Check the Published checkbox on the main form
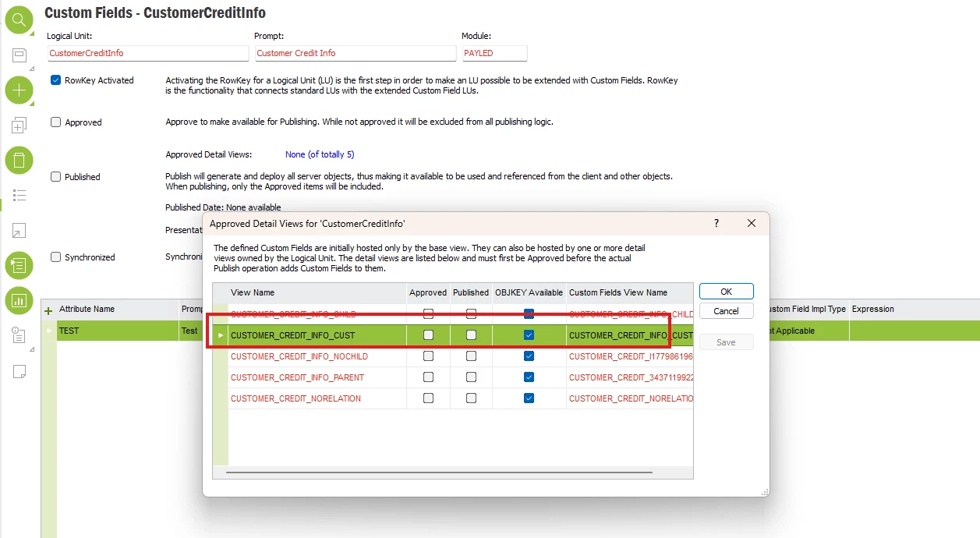The image size is (980, 538). [55, 176]
